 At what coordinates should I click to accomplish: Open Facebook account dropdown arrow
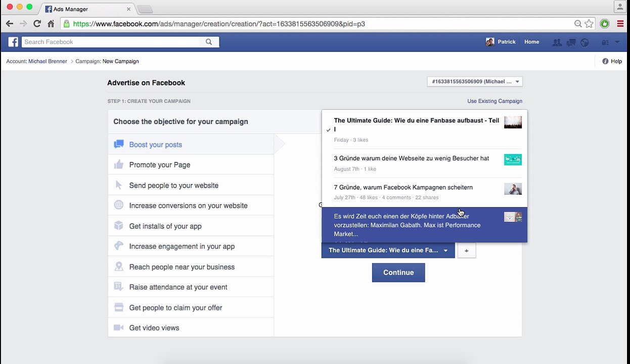[617, 42]
